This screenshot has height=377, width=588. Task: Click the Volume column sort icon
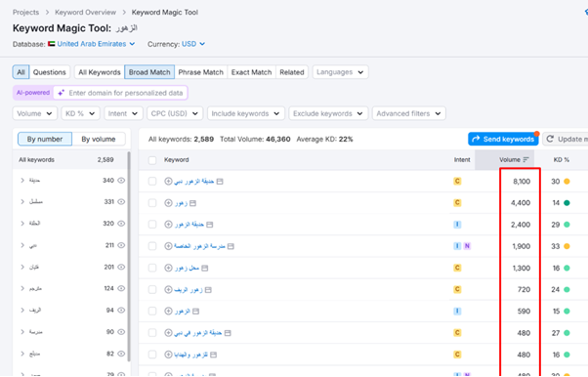pos(525,160)
